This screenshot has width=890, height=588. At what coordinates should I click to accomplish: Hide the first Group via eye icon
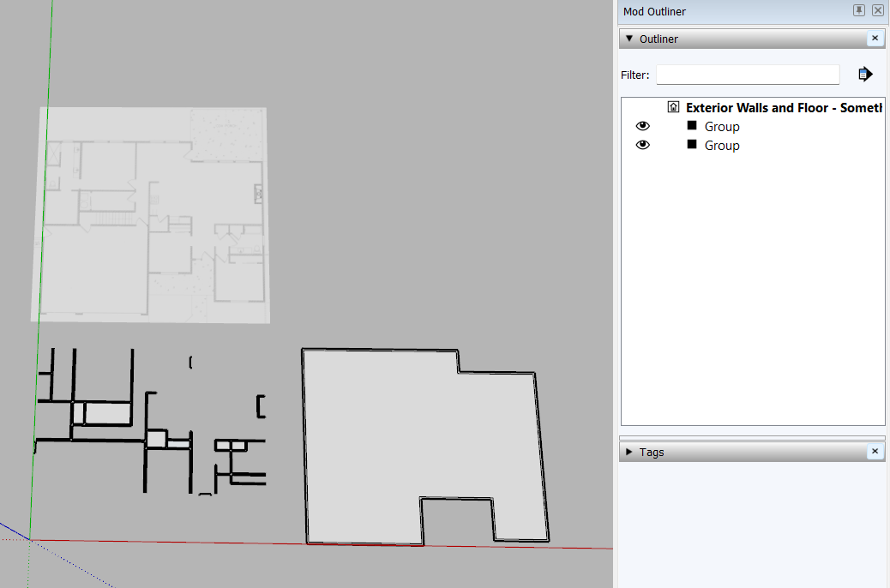(642, 126)
